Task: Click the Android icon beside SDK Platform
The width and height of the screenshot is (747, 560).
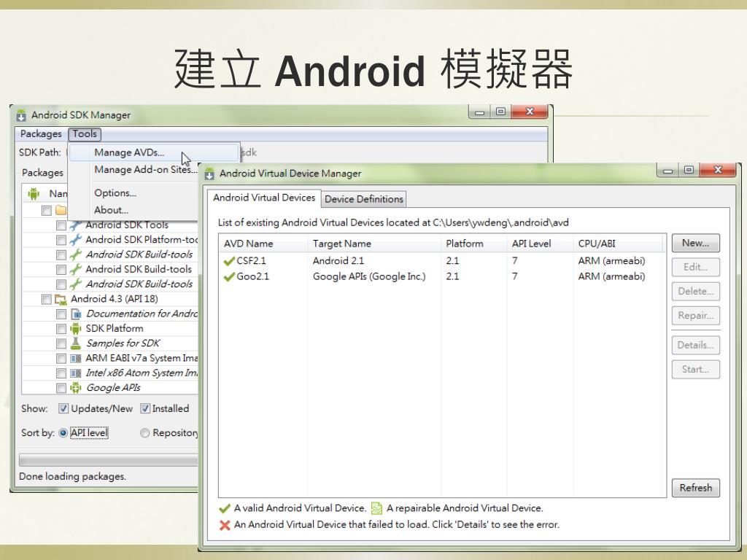Action: click(76, 329)
